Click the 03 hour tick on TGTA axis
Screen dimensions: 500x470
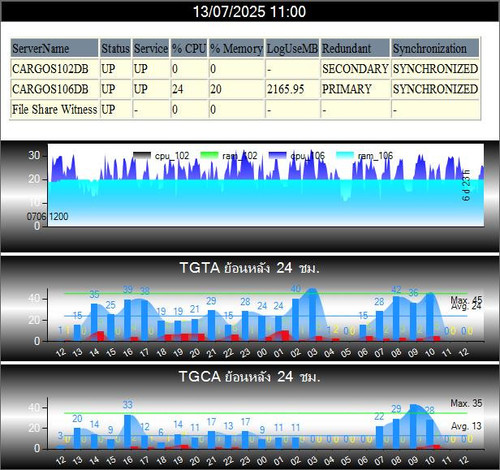click(312, 352)
